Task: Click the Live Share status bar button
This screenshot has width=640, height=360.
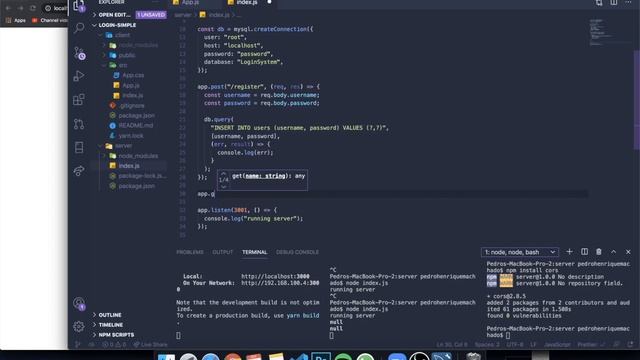Action: tap(151, 344)
